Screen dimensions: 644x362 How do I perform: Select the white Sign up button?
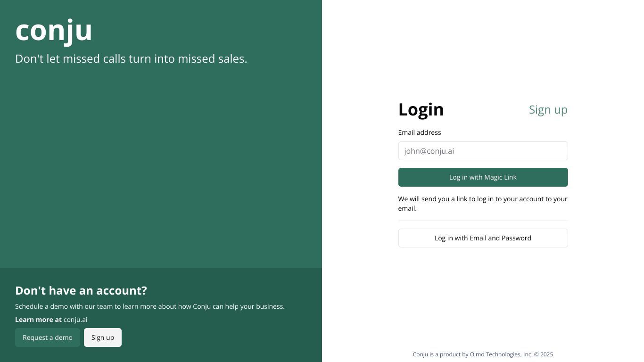click(103, 337)
